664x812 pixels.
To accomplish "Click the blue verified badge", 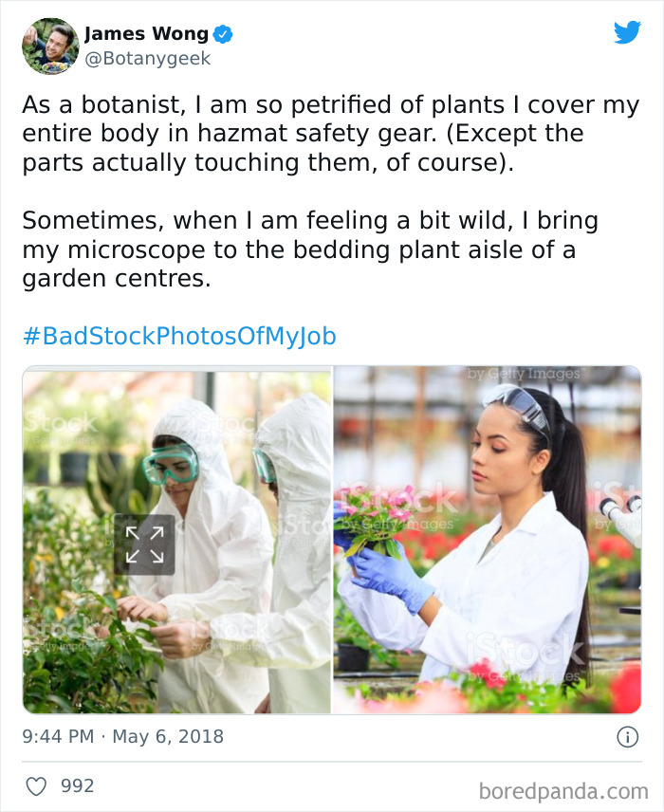I will pos(223,34).
